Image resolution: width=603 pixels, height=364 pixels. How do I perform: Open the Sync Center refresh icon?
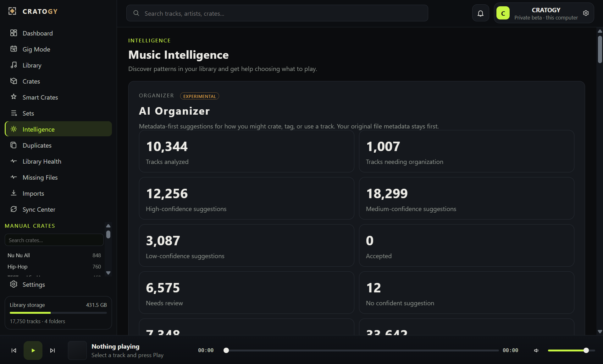(x=14, y=209)
